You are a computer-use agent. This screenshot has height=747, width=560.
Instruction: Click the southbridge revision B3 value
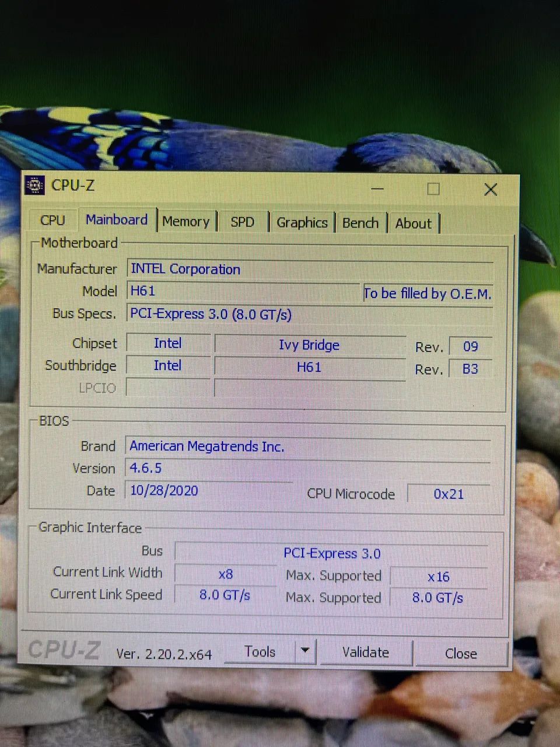(470, 369)
